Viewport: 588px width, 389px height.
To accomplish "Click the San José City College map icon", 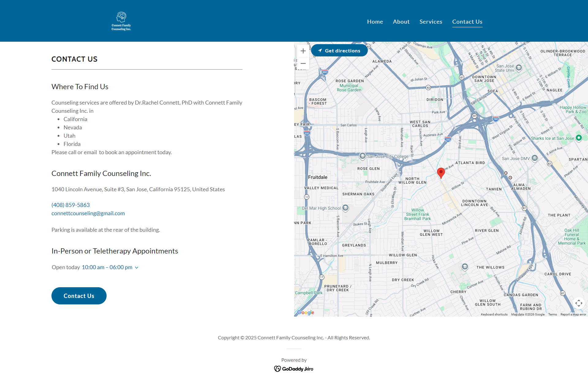I will pyautogui.click(x=363, y=156).
